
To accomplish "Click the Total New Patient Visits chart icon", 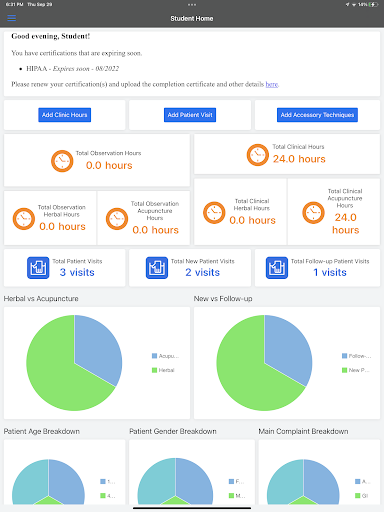I will tap(157, 267).
